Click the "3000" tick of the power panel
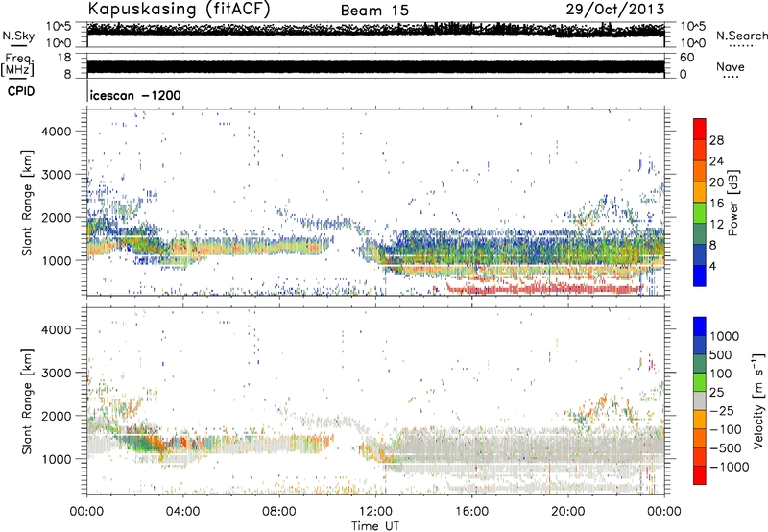The image size is (768, 532). (x=57, y=175)
